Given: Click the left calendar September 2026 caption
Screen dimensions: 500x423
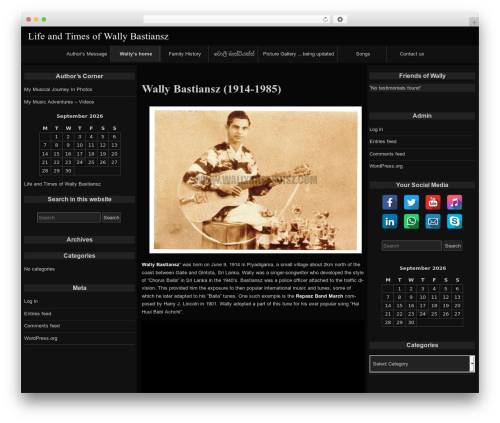Looking at the screenshot, I should tap(80, 116).
